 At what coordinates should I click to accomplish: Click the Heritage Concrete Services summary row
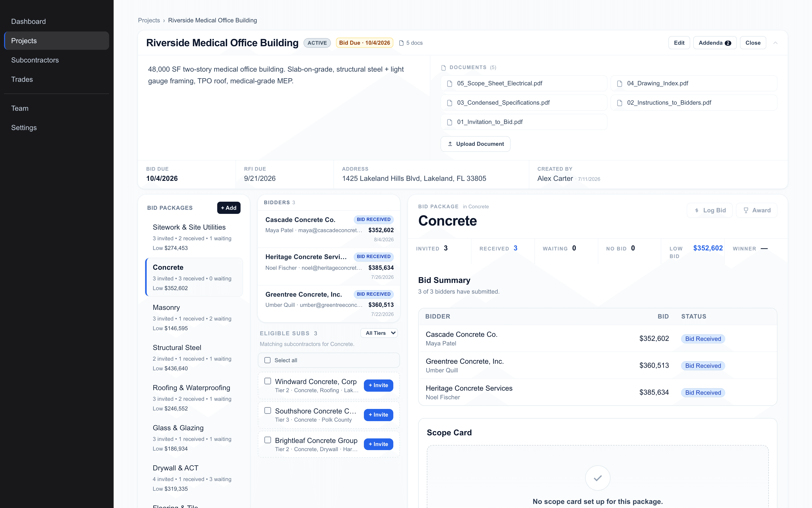click(x=598, y=392)
